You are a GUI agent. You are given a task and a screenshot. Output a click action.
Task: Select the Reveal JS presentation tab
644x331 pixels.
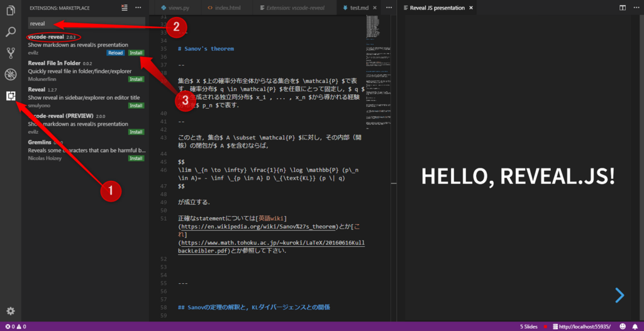438,8
